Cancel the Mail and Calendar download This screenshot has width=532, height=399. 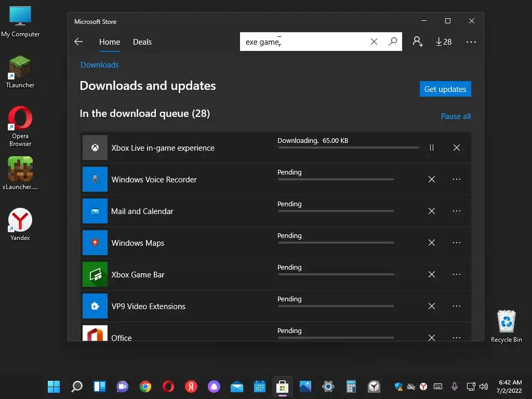click(x=432, y=211)
